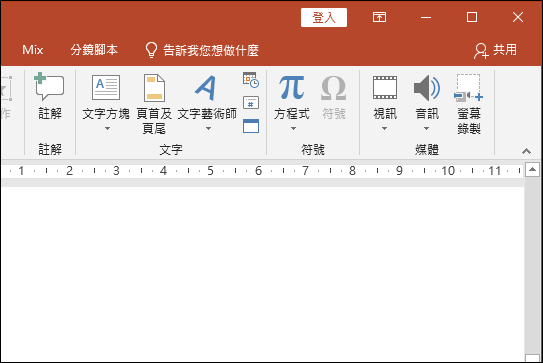
Task: Click the 登入 sign-in button
Action: (x=324, y=17)
